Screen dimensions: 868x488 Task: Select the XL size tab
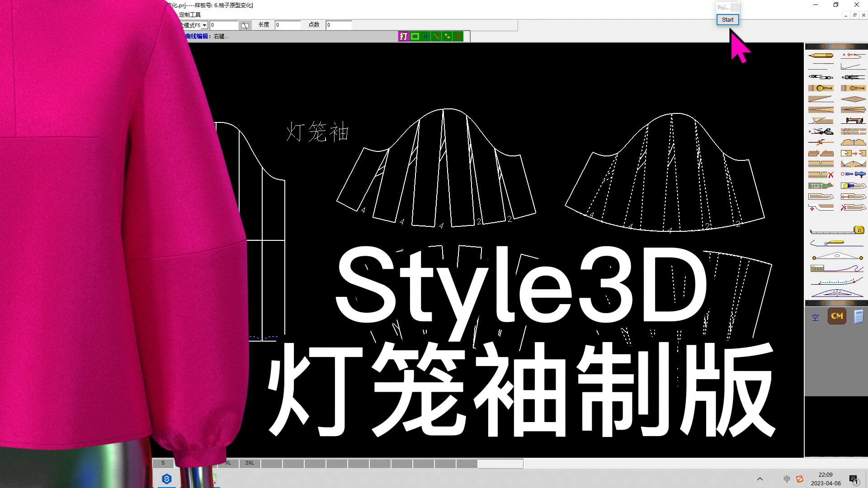pyautogui.click(x=228, y=463)
